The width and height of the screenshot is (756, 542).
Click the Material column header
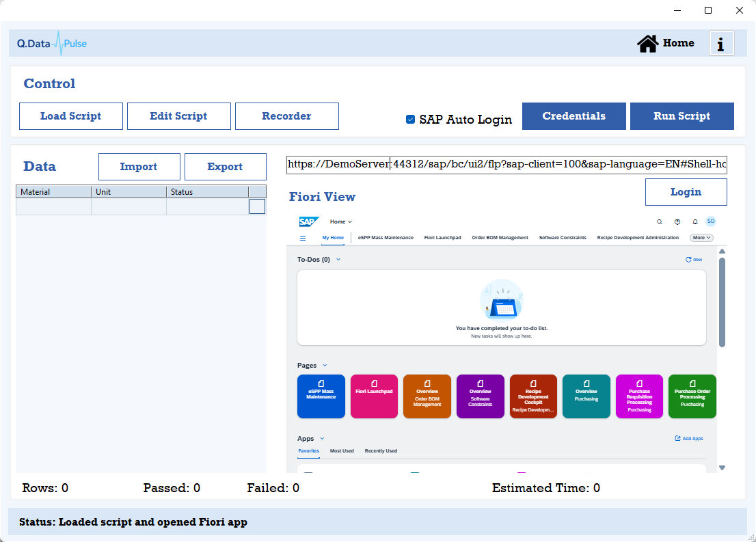point(53,192)
